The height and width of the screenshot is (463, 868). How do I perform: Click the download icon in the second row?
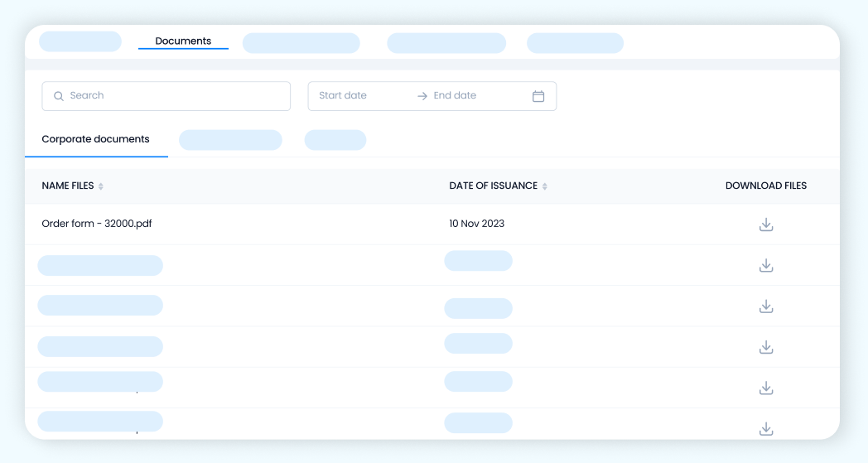pos(766,265)
